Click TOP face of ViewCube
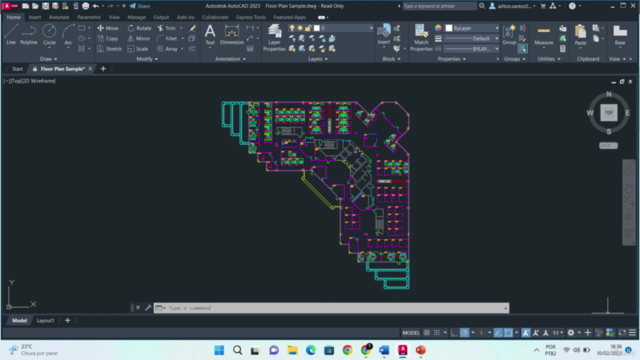The height and width of the screenshot is (360, 640). pos(609,113)
